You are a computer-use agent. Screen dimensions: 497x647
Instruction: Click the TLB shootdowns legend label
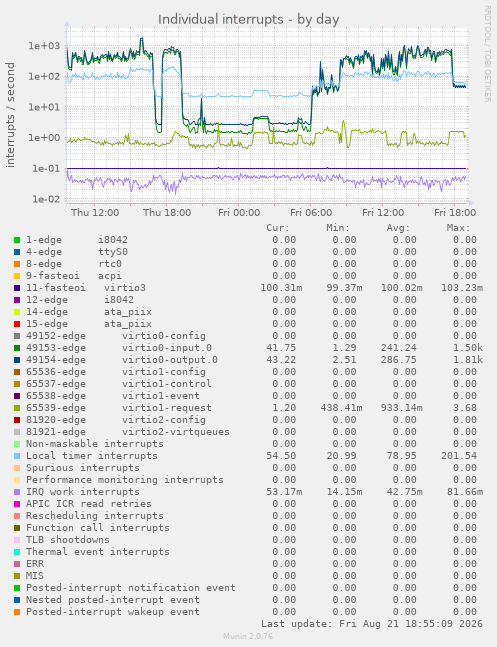click(68, 540)
